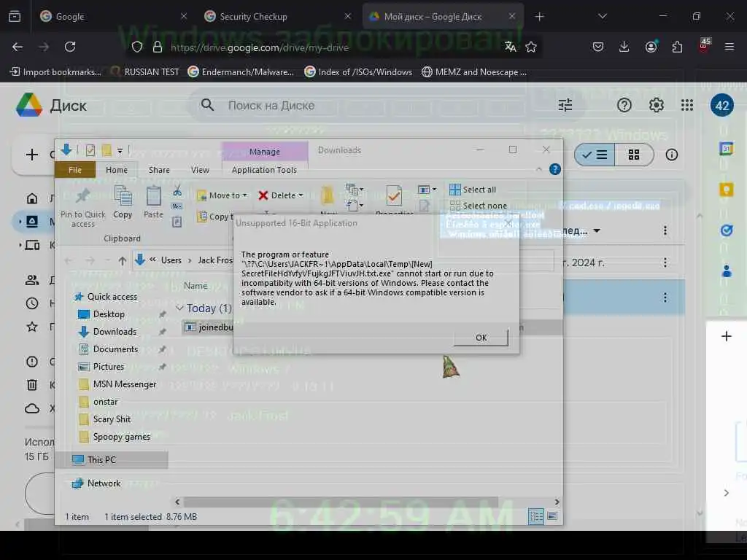Select Pictures in navigation pane

tap(101, 367)
